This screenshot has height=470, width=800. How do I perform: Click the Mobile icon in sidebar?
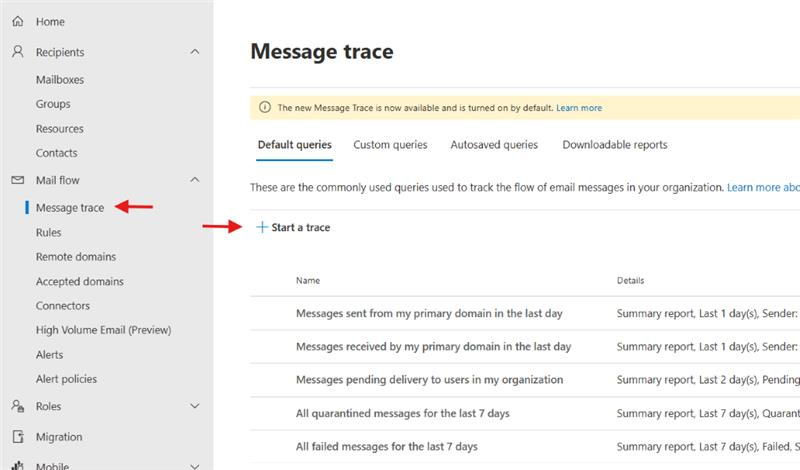point(18,465)
